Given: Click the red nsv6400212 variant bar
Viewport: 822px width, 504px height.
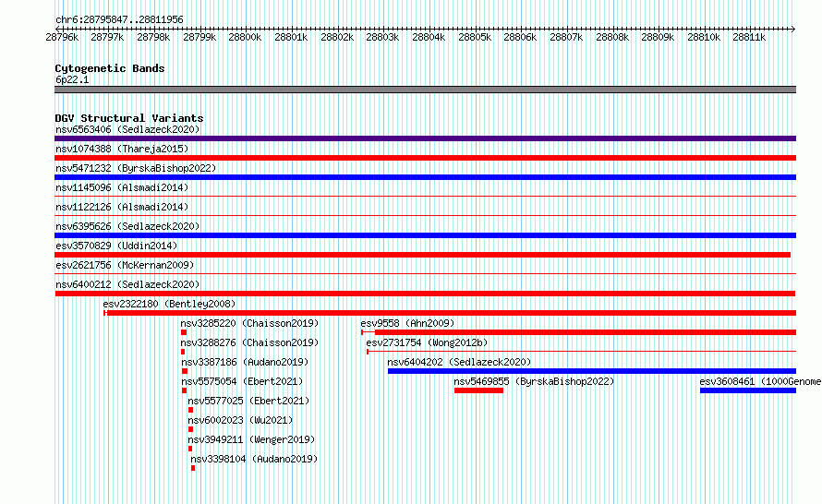Looking at the screenshot, I should coord(425,294).
